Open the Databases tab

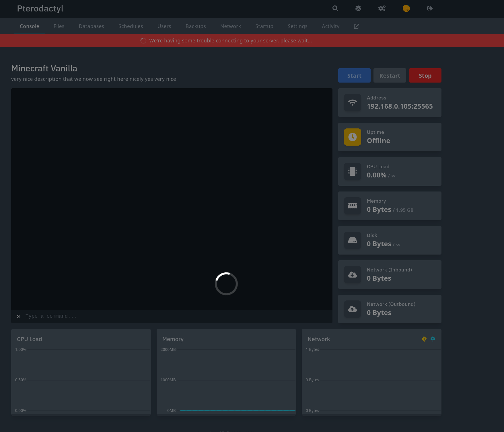(x=92, y=26)
